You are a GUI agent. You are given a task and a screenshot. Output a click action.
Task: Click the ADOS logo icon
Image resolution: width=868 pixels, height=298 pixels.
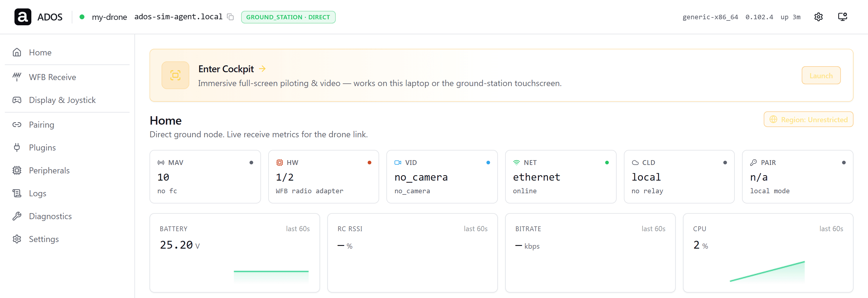(23, 17)
